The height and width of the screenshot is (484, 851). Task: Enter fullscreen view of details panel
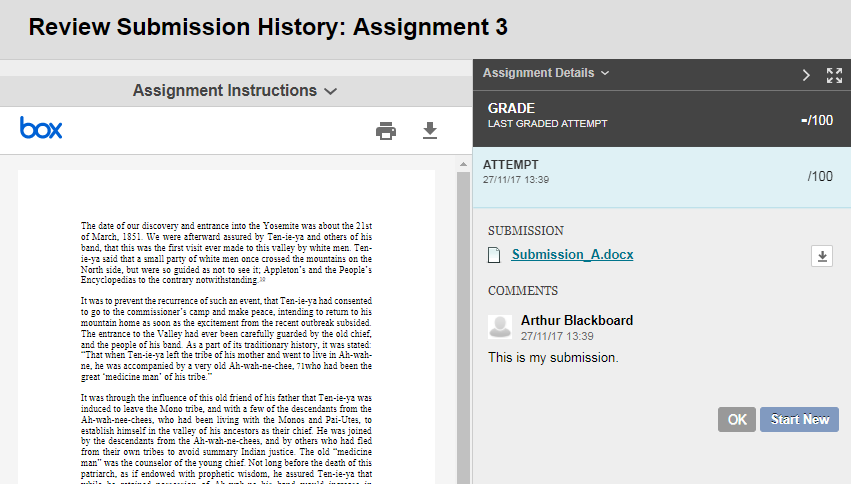(x=834, y=74)
